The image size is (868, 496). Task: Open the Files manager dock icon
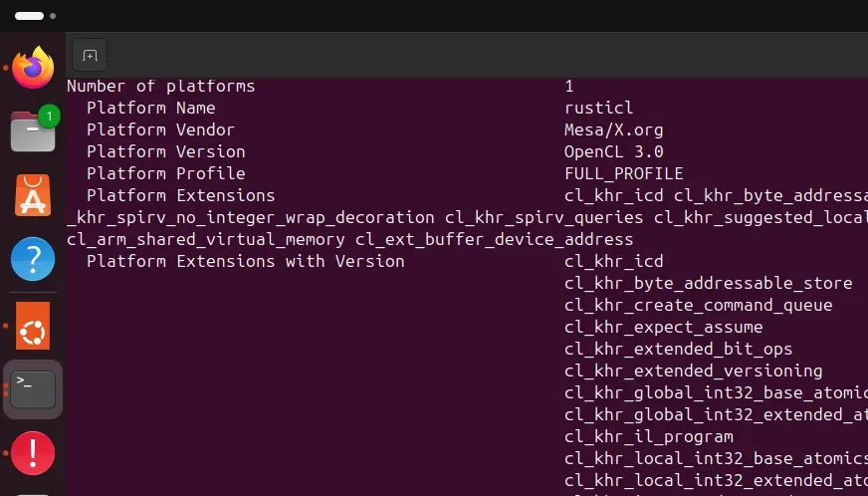pos(33,131)
